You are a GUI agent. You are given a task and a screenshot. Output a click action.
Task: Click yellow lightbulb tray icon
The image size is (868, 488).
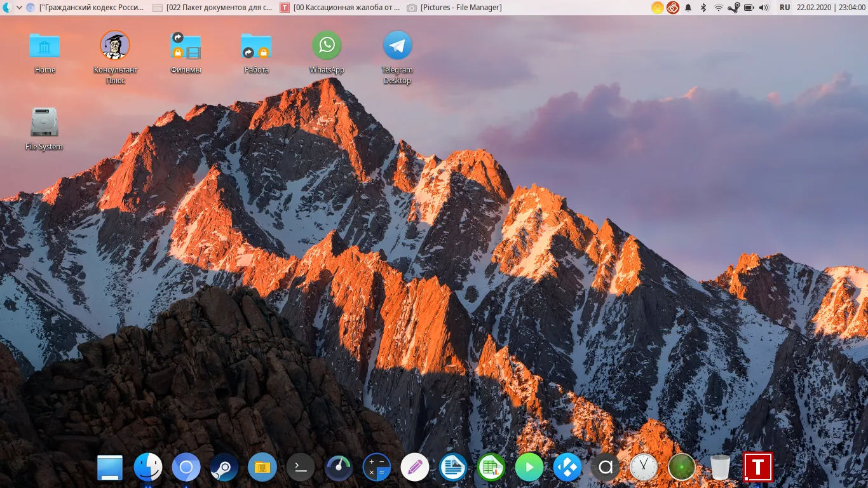[658, 8]
